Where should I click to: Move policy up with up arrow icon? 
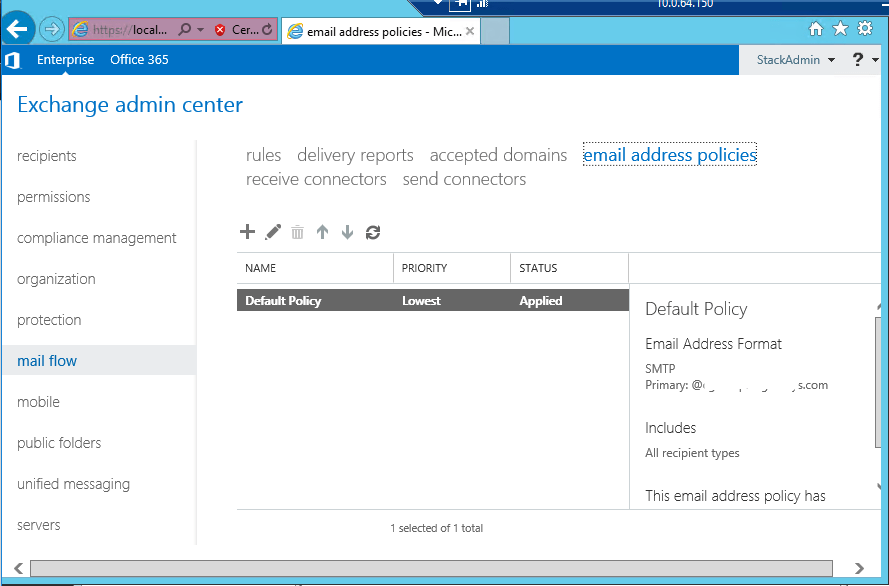(x=322, y=232)
